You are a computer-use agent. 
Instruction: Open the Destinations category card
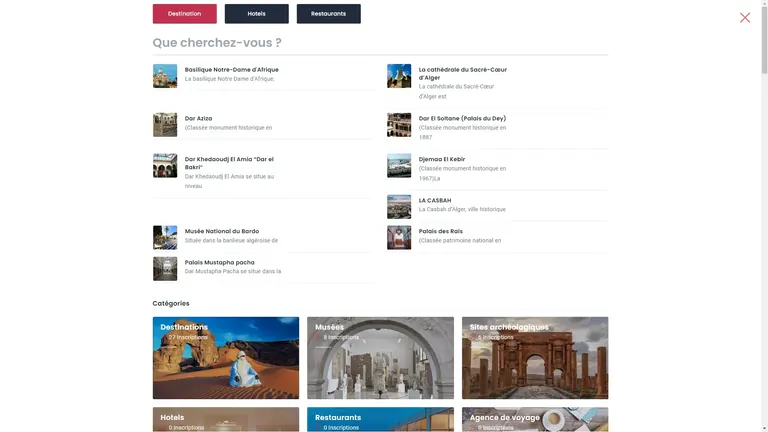coord(226,358)
